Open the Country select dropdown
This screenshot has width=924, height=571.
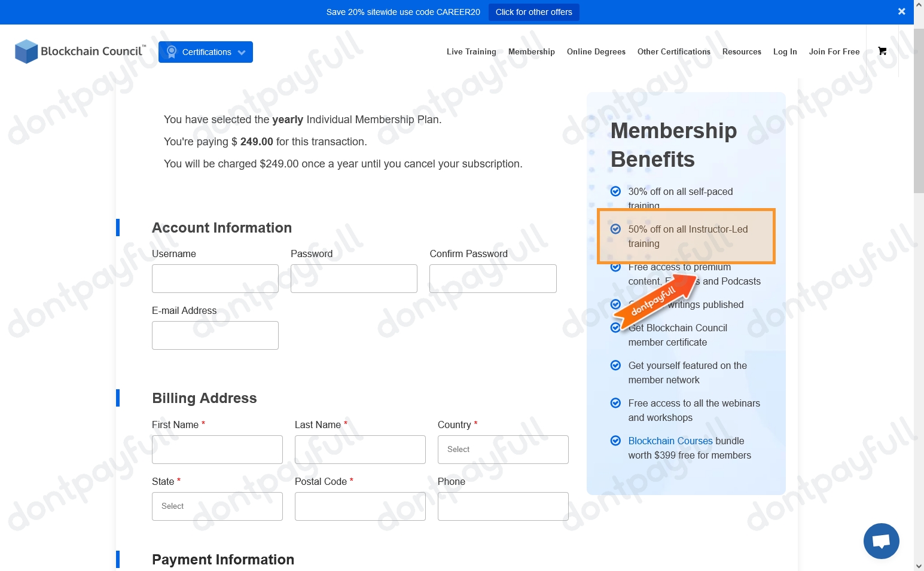click(503, 450)
